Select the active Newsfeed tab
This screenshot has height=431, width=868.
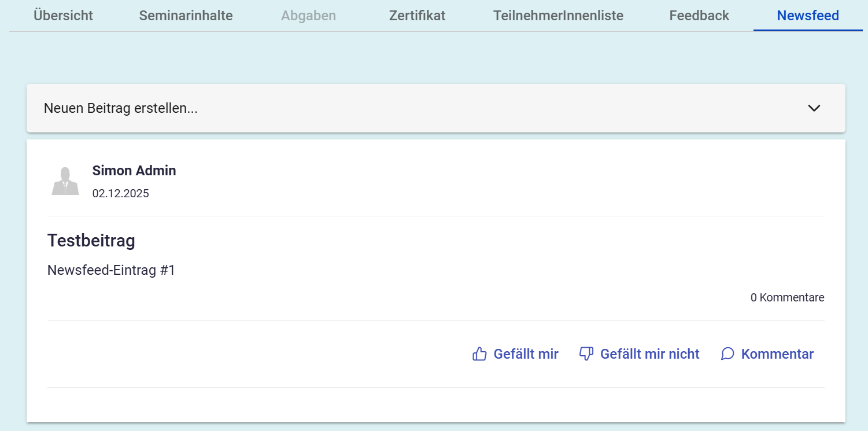[807, 16]
